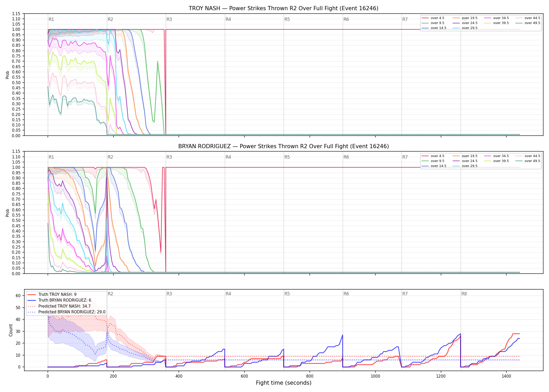Viewport: 549px width, 392px height.
Task: Click the 'Count' y-axis label
Action: coord(11,330)
